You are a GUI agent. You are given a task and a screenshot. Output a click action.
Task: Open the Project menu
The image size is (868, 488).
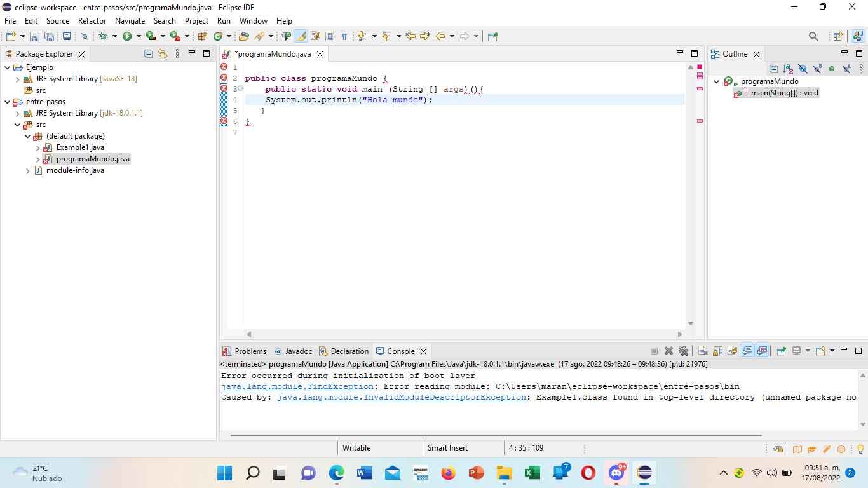(x=196, y=21)
